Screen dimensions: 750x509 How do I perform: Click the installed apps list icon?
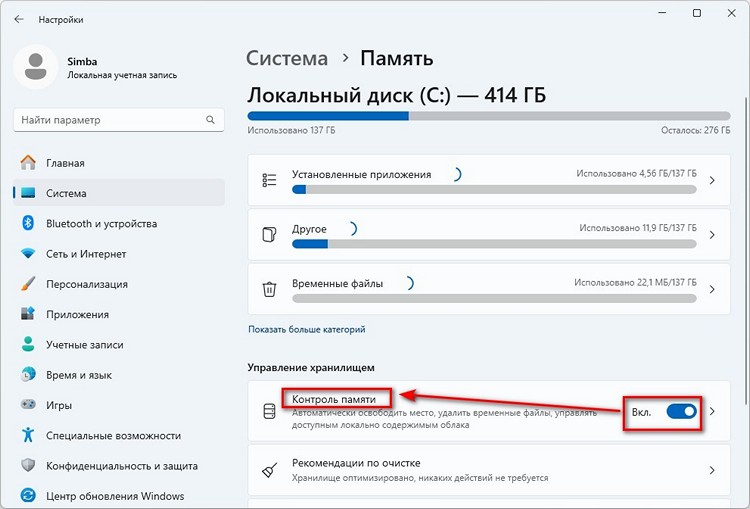[x=269, y=180]
